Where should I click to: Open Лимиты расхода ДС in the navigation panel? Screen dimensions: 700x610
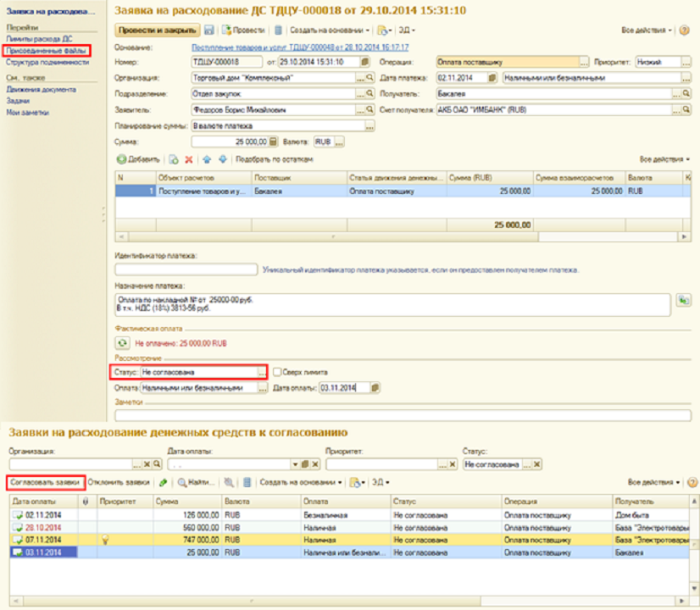pyautogui.click(x=39, y=39)
